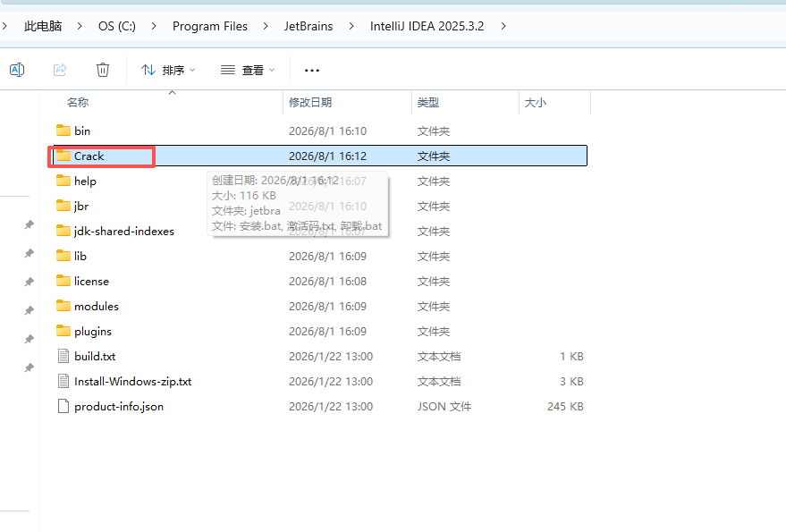Sort by 修改日期 column header

point(310,102)
